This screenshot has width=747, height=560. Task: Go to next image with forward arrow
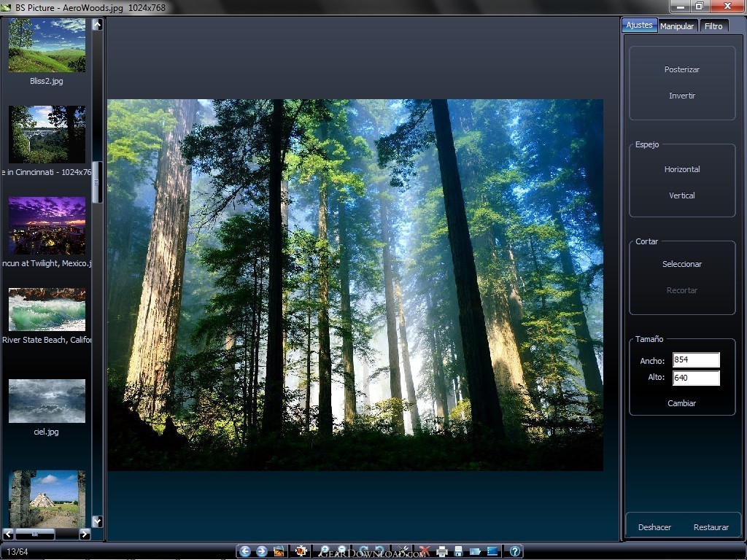point(262,551)
